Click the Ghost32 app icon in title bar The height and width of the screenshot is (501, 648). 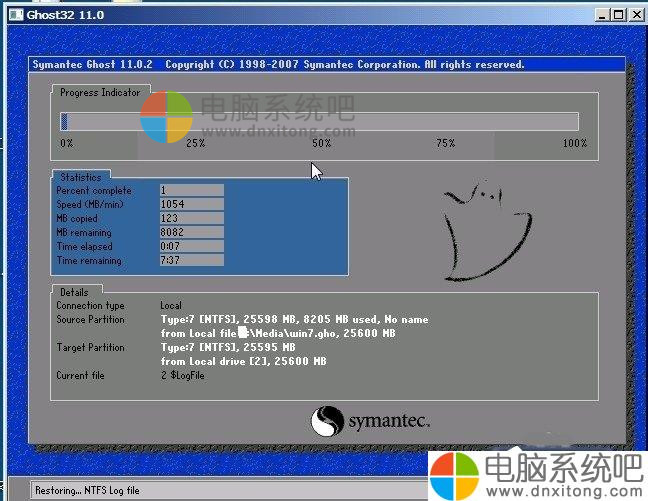point(17,15)
